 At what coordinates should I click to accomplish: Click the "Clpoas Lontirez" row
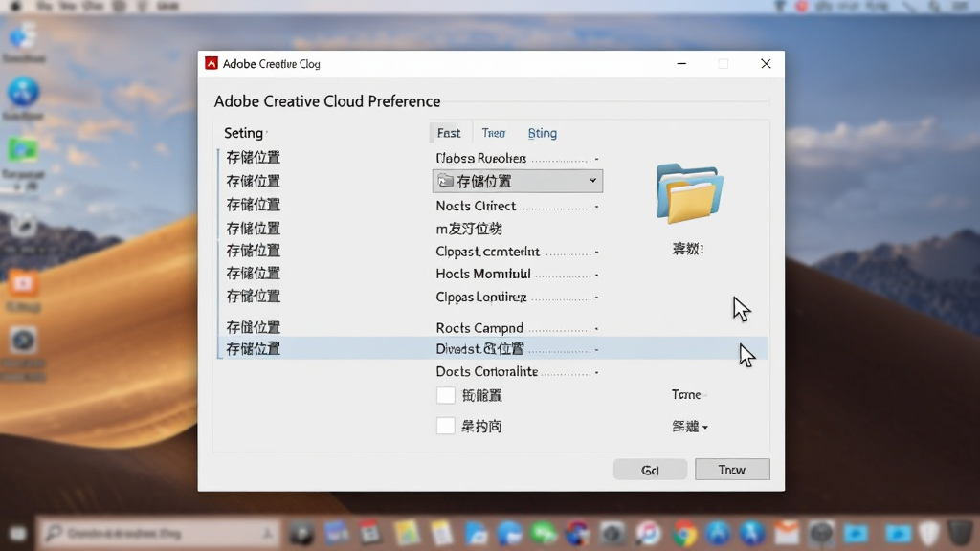point(517,297)
